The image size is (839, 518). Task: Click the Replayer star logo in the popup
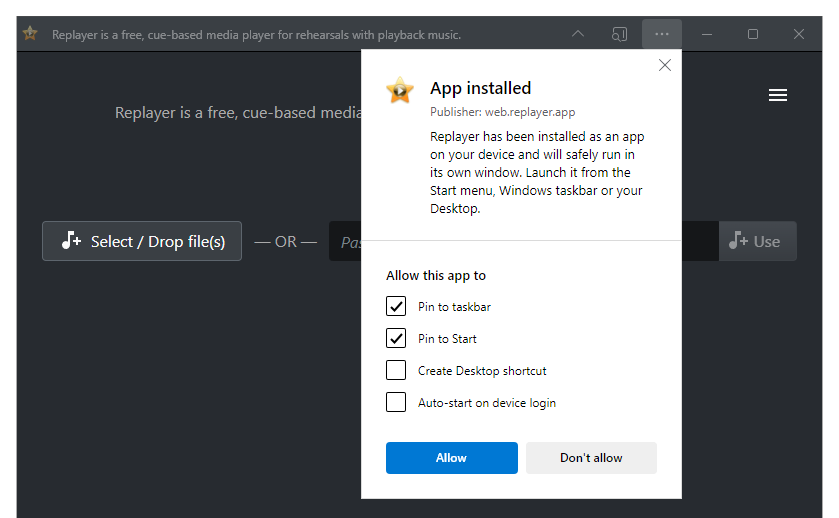pos(400,90)
